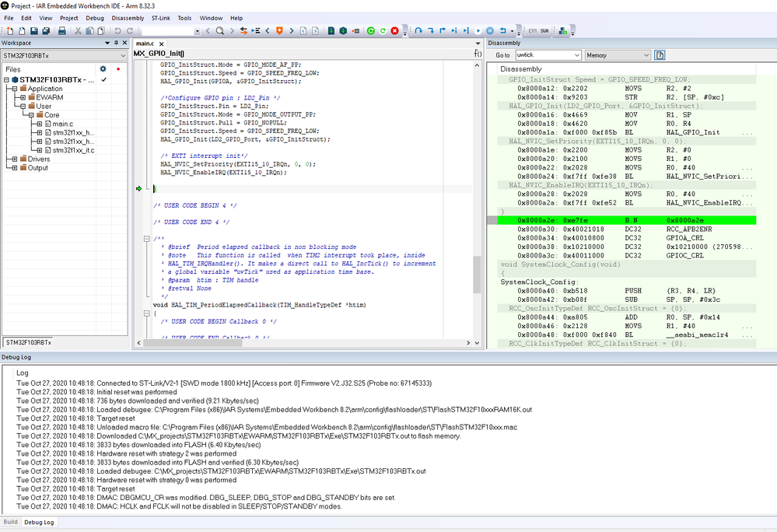Click the Save All toolbar icon

point(46,30)
